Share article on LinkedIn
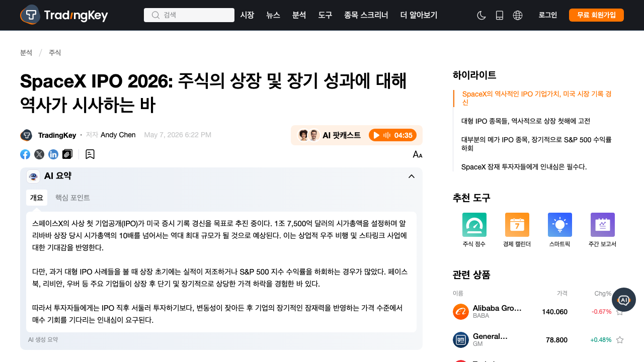644x362 pixels. (53, 154)
